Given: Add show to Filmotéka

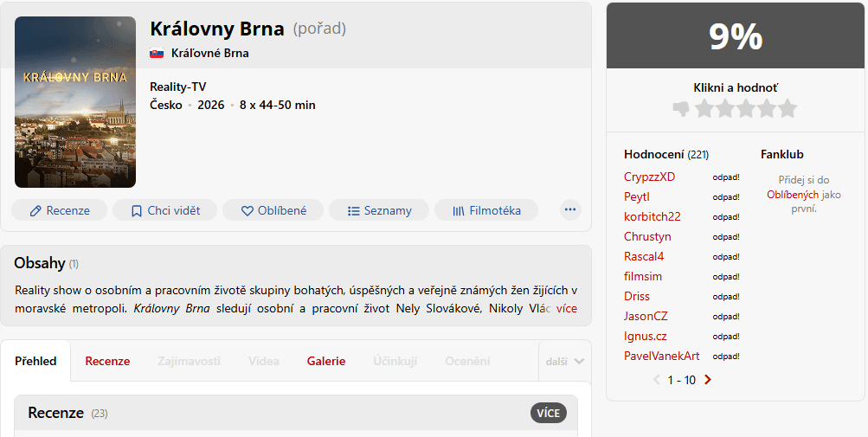Looking at the screenshot, I should coord(485,210).
